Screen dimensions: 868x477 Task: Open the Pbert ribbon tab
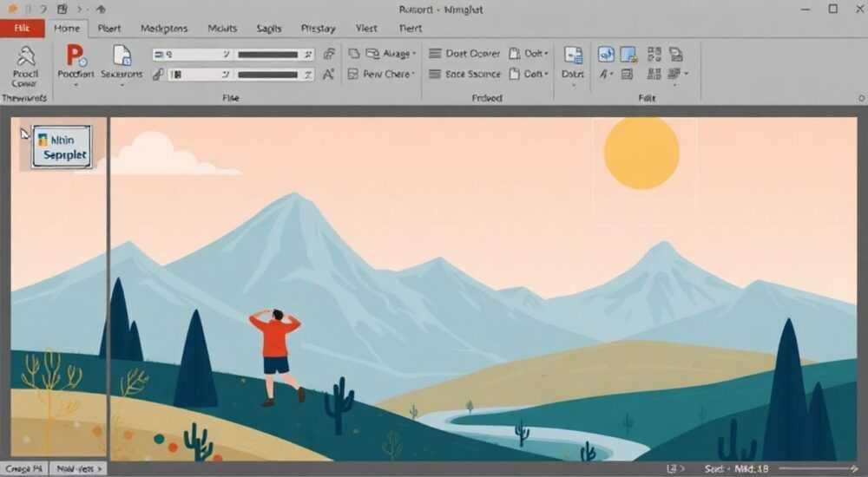(x=109, y=29)
